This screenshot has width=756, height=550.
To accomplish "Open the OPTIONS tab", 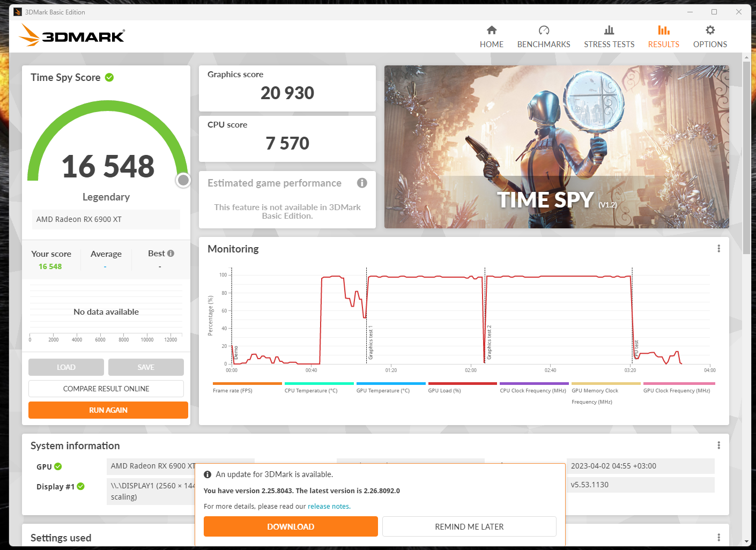I will tap(710, 44).
